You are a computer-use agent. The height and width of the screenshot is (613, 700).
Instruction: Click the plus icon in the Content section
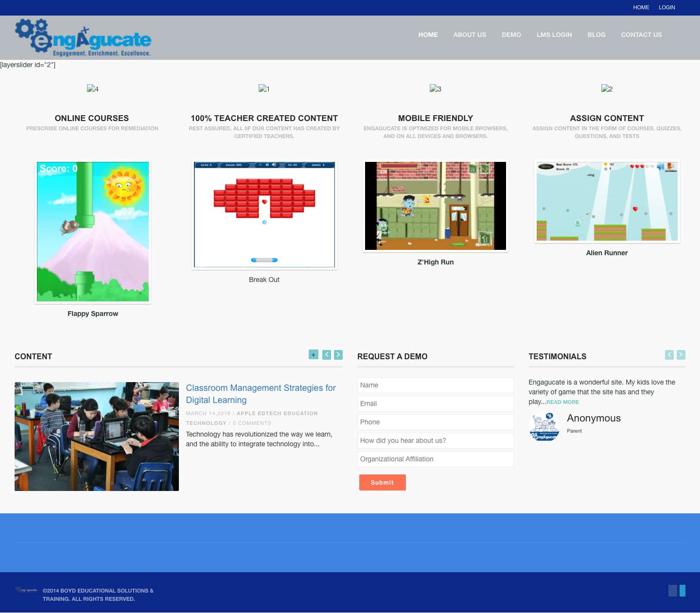click(x=314, y=355)
